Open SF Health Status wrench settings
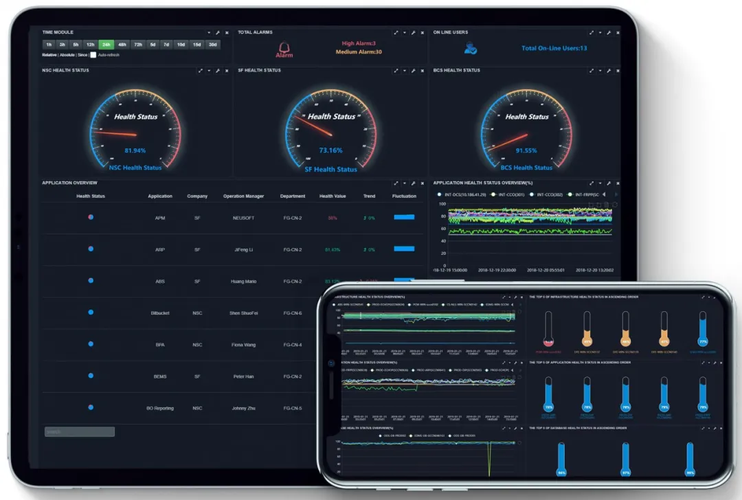Screen dimensions: 742x500 [413, 70]
